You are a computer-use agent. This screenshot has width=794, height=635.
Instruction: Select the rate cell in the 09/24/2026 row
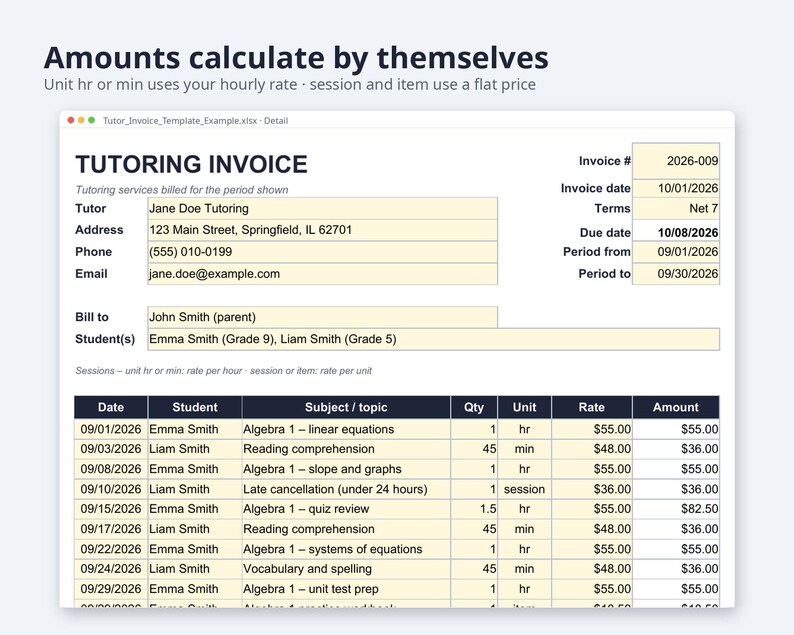(592, 569)
